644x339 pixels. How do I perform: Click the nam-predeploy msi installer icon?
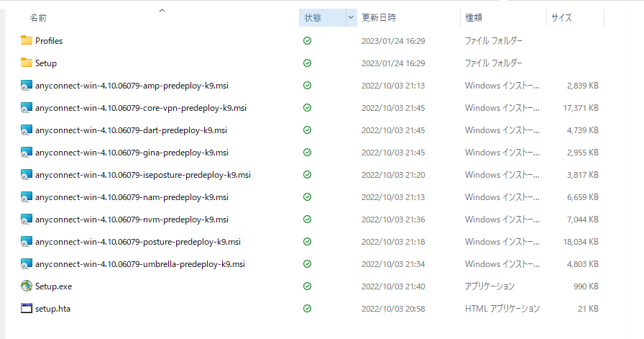pos(27,196)
